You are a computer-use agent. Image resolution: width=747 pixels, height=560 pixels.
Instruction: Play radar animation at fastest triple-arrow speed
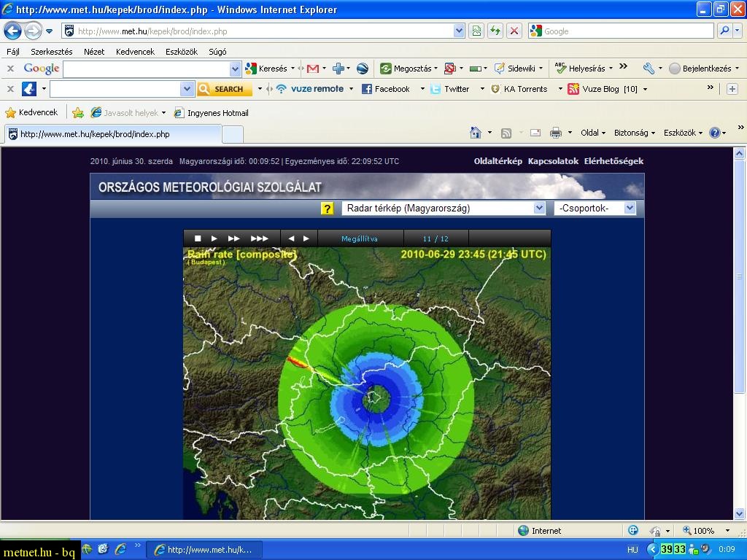click(x=259, y=238)
